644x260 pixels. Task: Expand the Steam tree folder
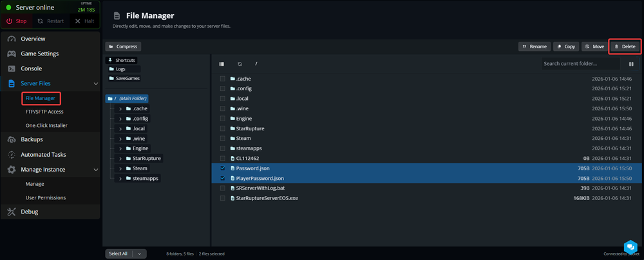click(x=120, y=168)
